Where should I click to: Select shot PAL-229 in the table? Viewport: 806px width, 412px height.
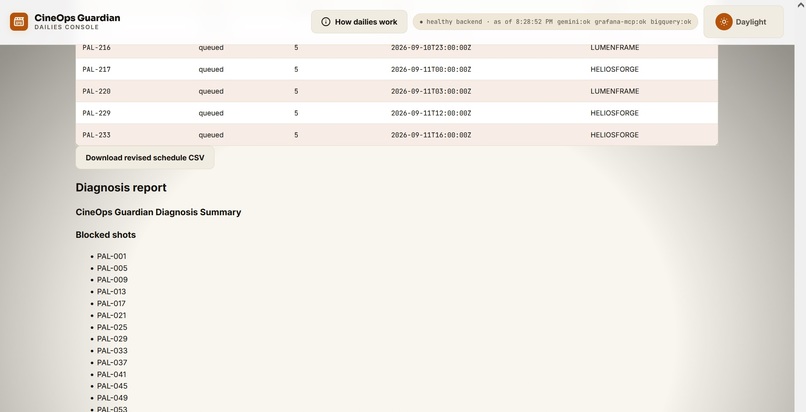pos(97,113)
